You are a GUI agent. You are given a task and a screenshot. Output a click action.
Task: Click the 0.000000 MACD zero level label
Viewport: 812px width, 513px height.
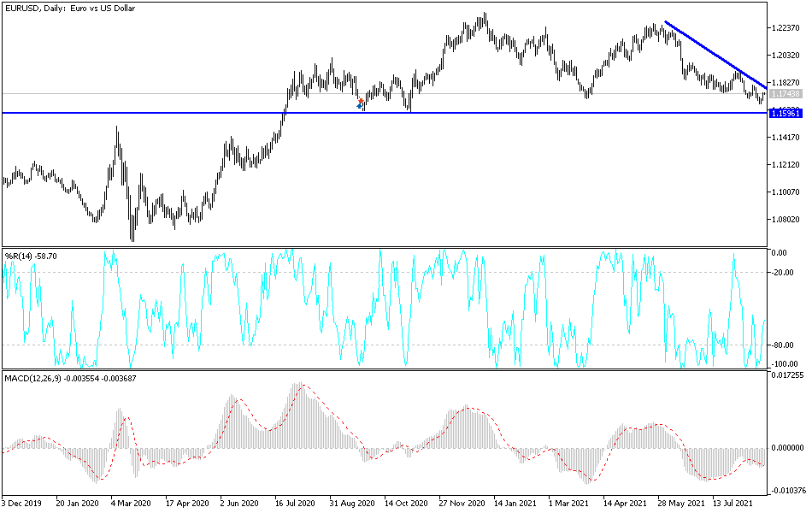point(789,447)
